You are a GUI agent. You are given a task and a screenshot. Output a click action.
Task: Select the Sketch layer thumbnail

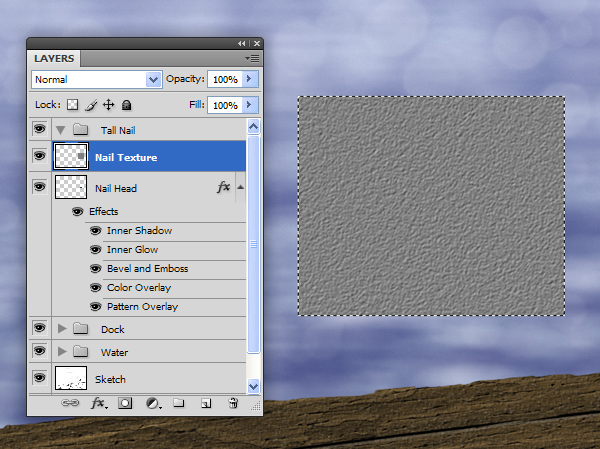coord(71,378)
